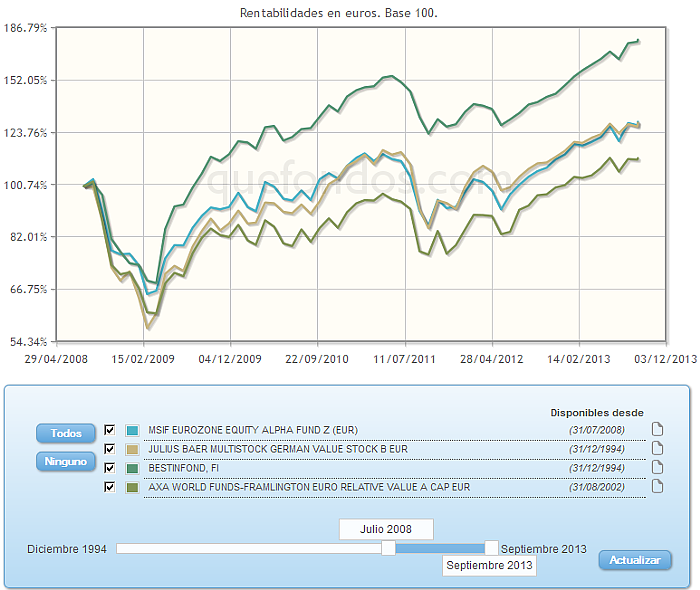Viewport: 700px width, 590px height.
Task: Open document icon for AXA World Funds-Framlington
Action: pyautogui.click(x=657, y=486)
